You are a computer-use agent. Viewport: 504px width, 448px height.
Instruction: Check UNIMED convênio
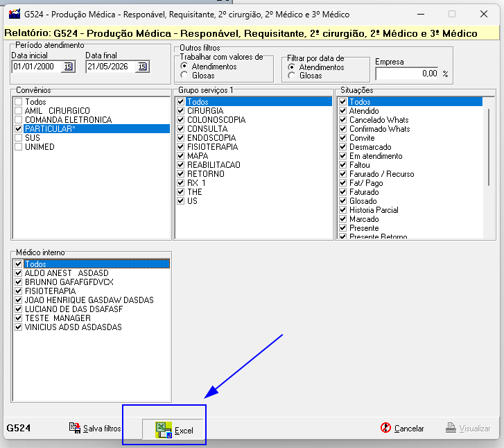pos(18,146)
